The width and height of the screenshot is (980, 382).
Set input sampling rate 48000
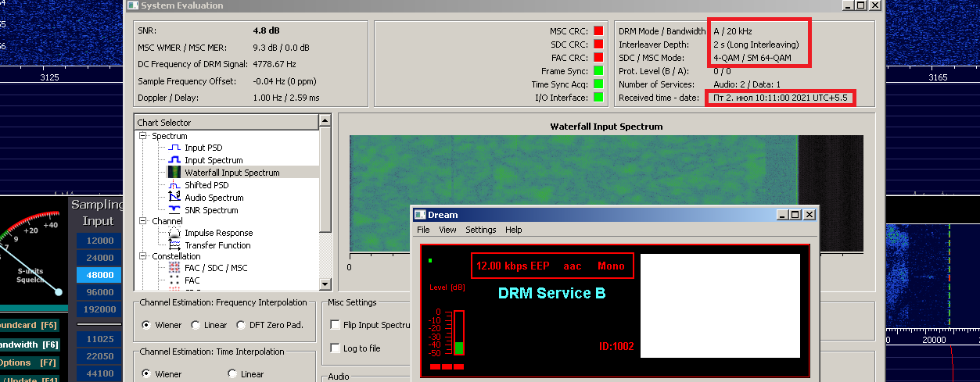(99, 275)
